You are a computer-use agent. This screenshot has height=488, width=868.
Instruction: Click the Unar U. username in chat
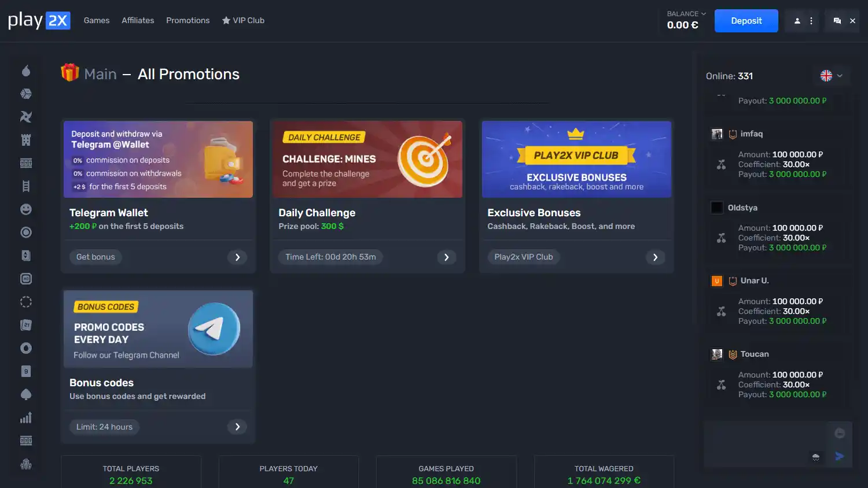point(755,280)
